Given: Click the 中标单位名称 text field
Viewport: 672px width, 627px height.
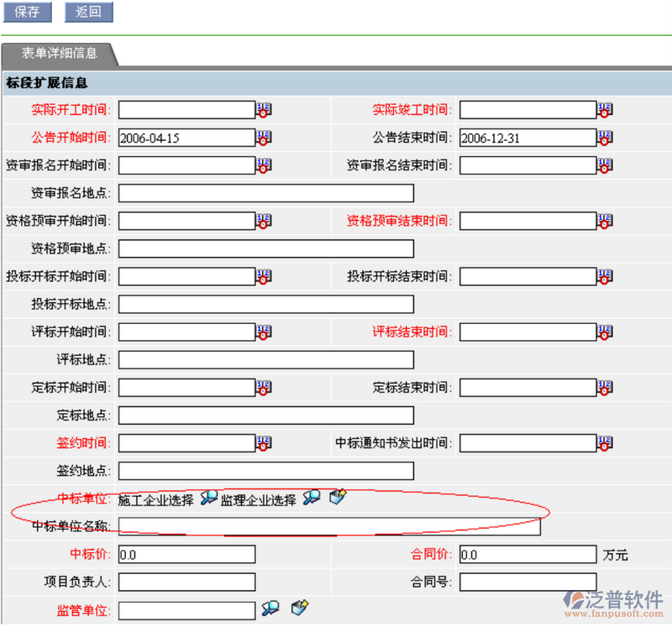Looking at the screenshot, I should click(x=329, y=526).
